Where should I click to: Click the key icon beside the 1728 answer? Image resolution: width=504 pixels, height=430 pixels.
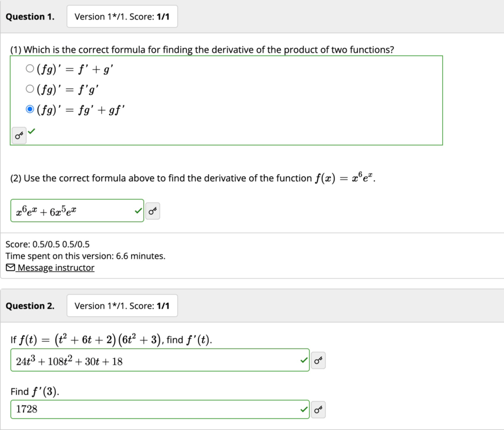318,409
